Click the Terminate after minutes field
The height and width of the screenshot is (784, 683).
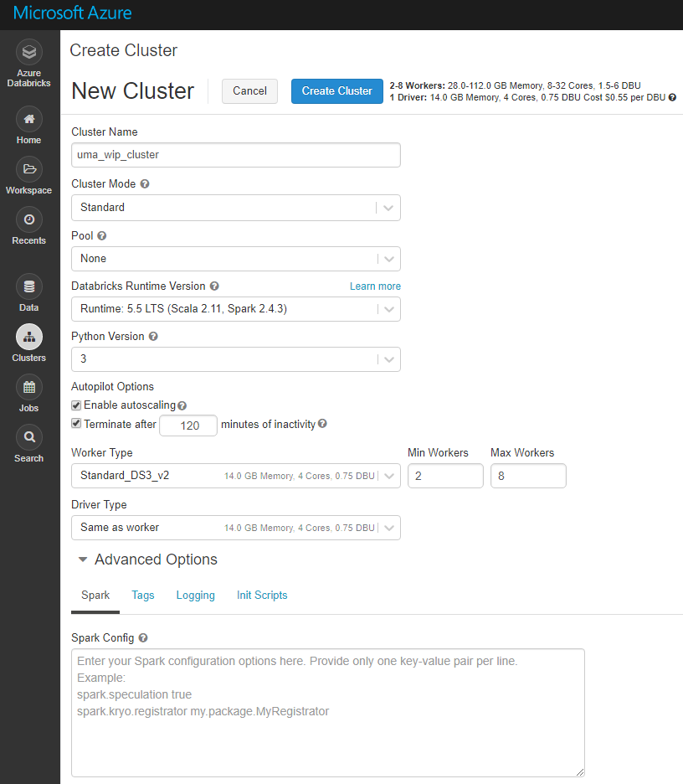[188, 426]
